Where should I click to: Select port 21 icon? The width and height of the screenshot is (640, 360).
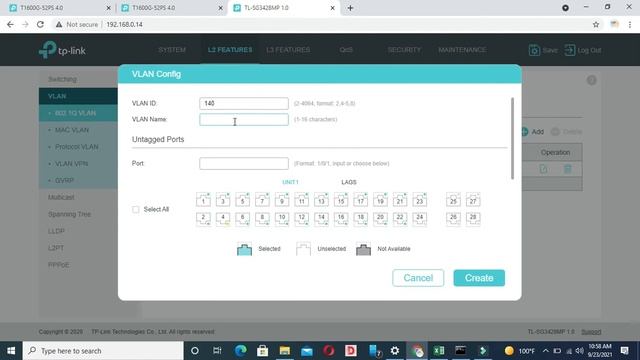[400, 200]
